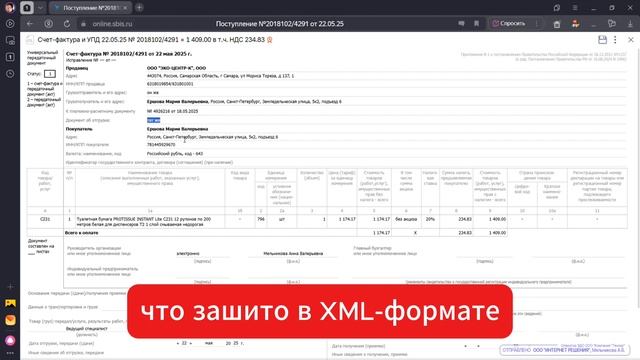640x360 pixels.
Task: Go back to the previous page
Action: coord(30,24)
